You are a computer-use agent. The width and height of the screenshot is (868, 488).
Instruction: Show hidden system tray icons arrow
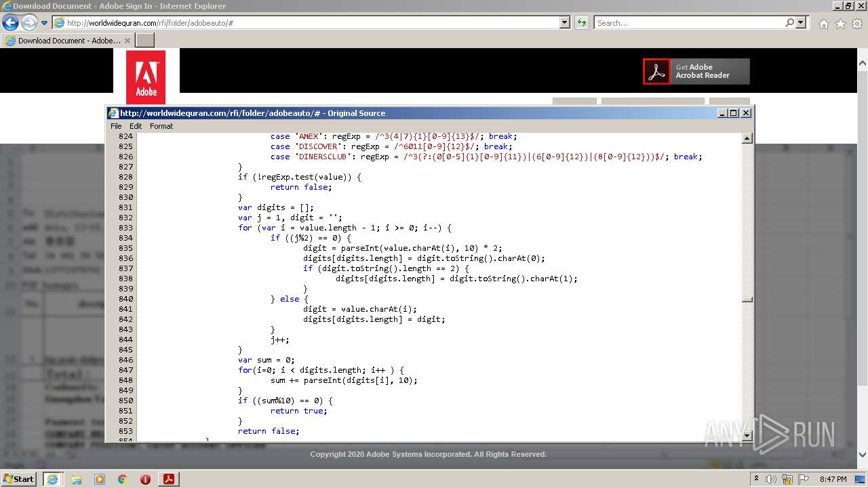click(756, 479)
